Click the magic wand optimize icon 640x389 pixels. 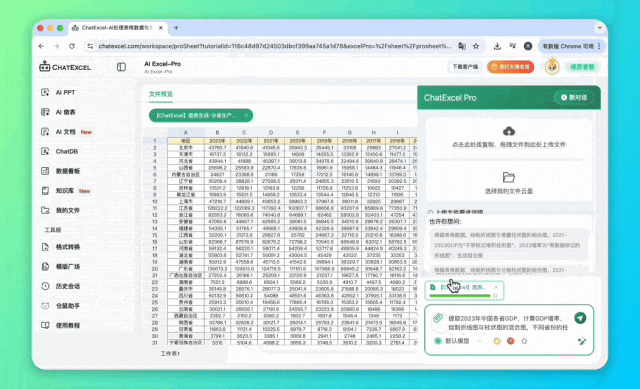pyautogui.click(x=582, y=341)
